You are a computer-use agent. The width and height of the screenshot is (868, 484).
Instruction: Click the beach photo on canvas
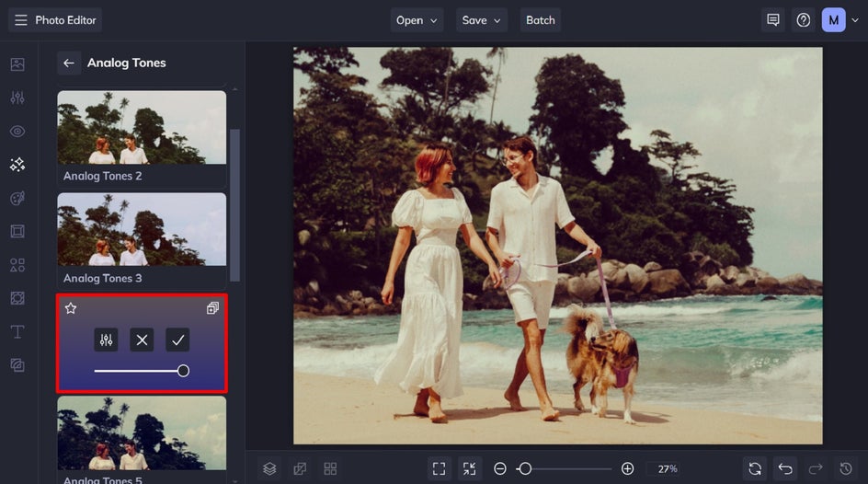tap(557, 246)
